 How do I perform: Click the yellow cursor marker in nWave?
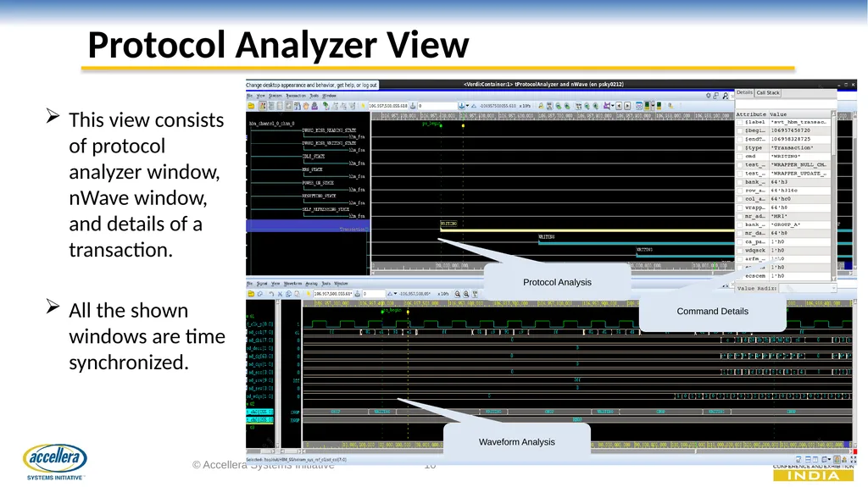click(408, 313)
